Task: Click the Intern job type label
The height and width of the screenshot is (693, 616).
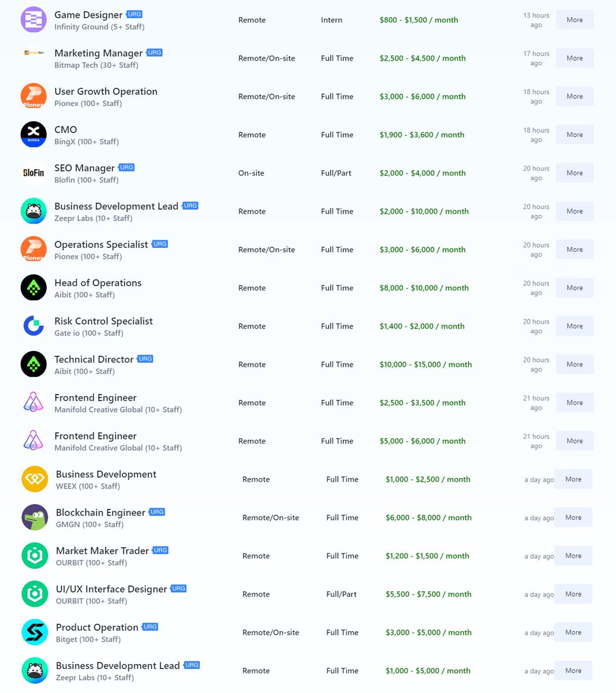Action: (331, 20)
